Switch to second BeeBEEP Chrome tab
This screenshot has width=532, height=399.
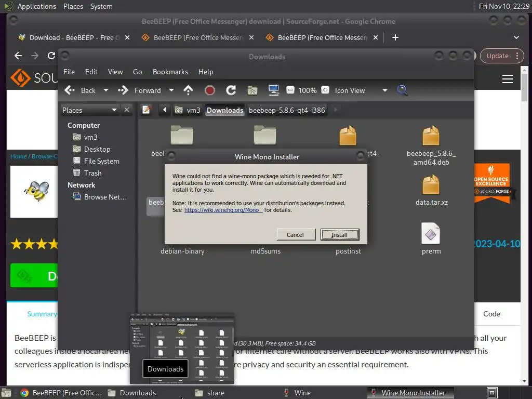point(198,37)
